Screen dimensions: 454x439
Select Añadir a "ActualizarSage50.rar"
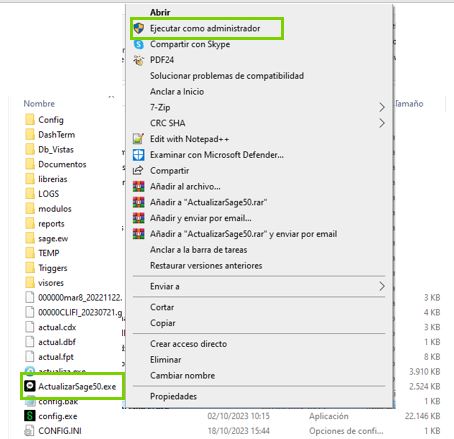click(208, 202)
